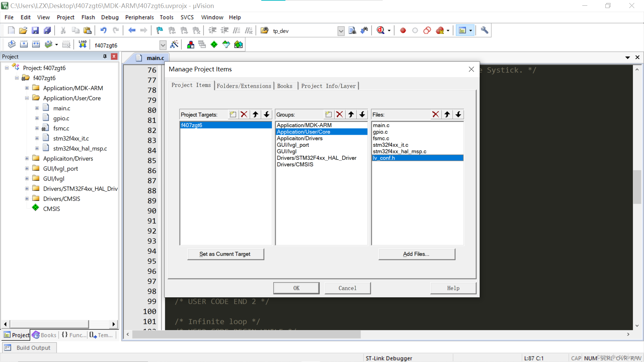Click Save All icon in toolbar

click(47, 31)
